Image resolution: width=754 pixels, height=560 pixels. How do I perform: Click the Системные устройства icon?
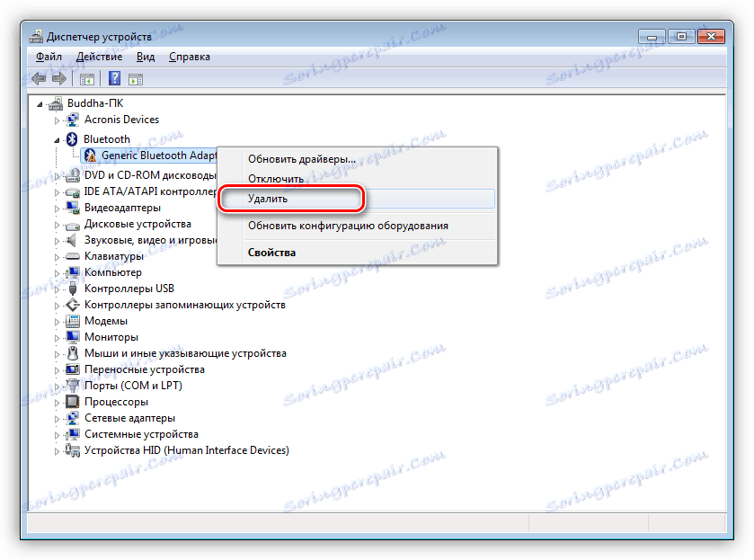pyautogui.click(x=73, y=434)
